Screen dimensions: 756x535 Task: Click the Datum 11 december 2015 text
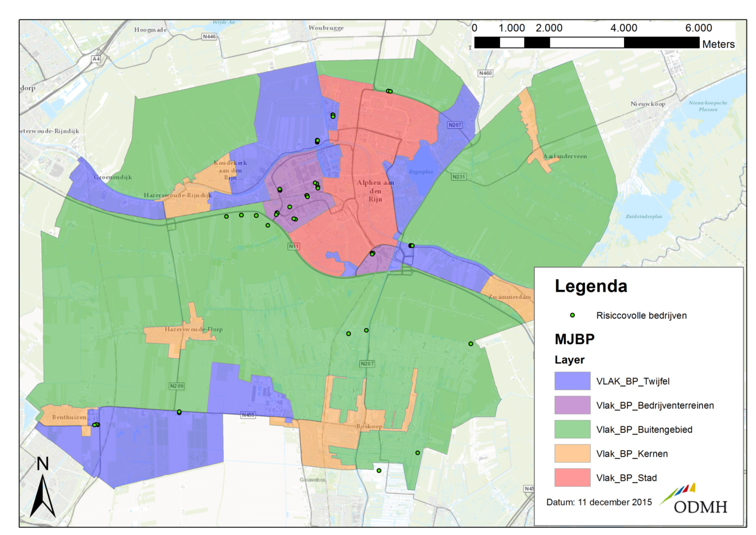pos(599,502)
